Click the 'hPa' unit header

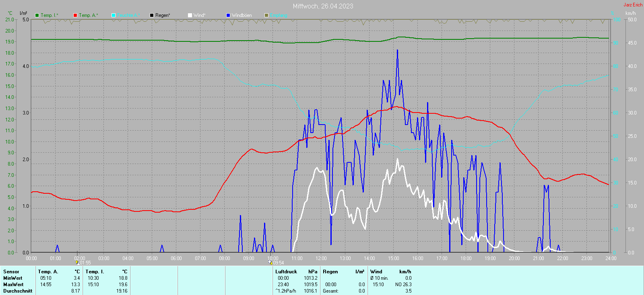pyautogui.click(x=313, y=272)
